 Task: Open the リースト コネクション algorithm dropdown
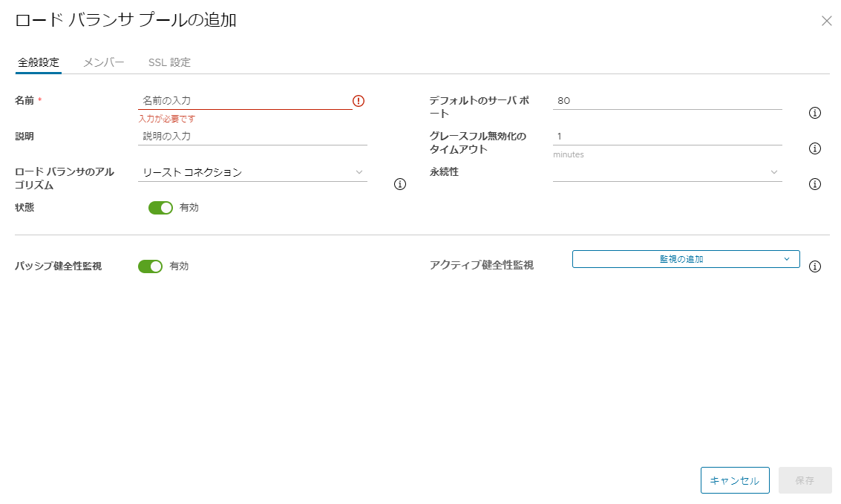[252, 172]
